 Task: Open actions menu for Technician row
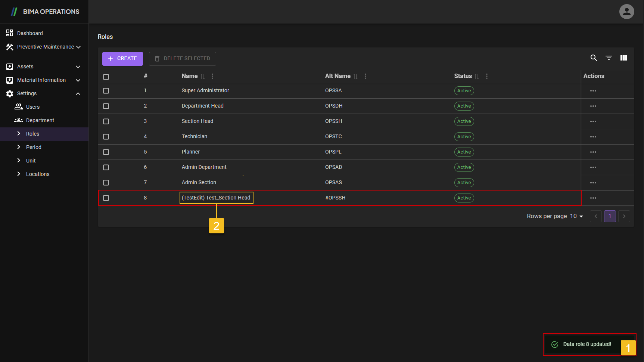[593, 137]
